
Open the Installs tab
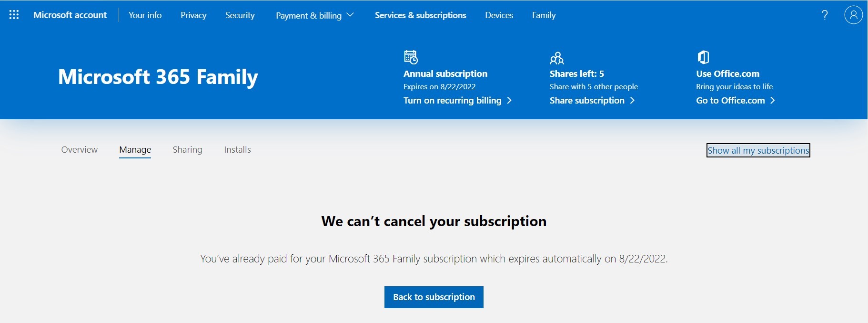point(237,149)
